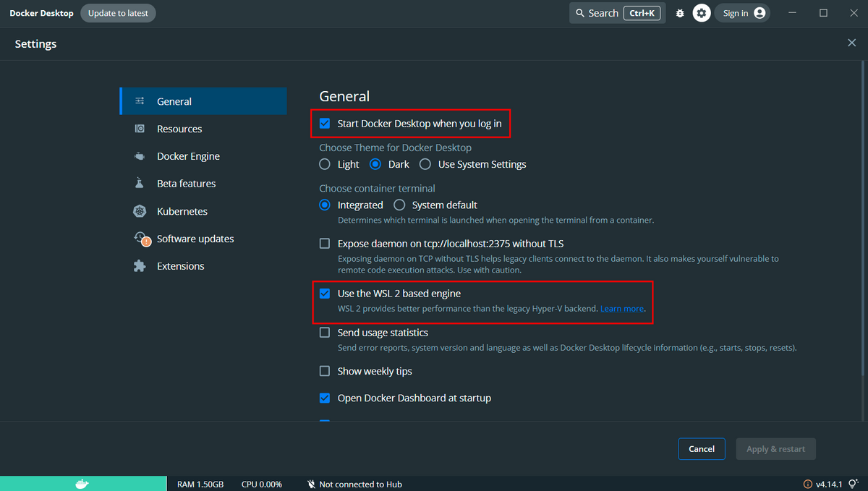Open settings via the gear icon
The width and height of the screenshot is (868, 491).
tap(702, 13)
